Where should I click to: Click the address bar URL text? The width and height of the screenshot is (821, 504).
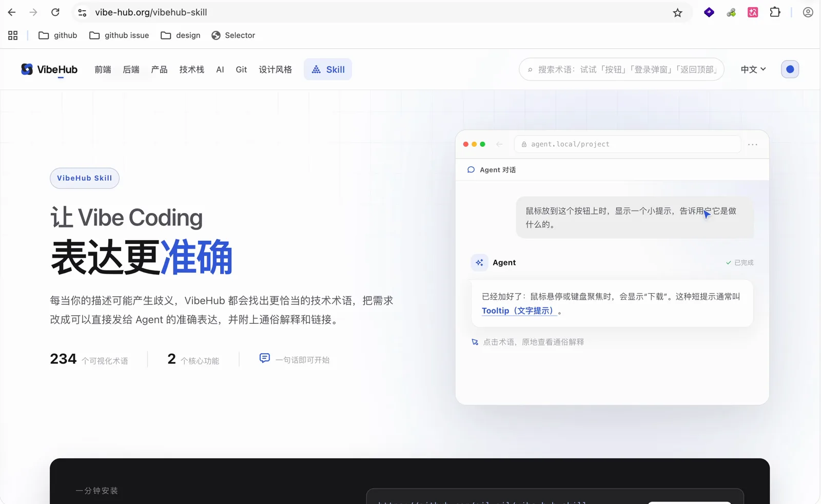[151, 12]
